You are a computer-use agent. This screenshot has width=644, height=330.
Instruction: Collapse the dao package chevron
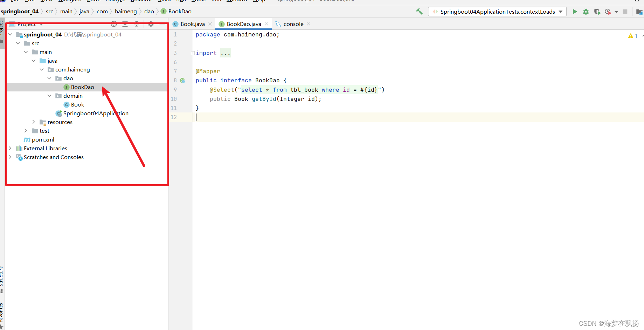coord(49,78)
